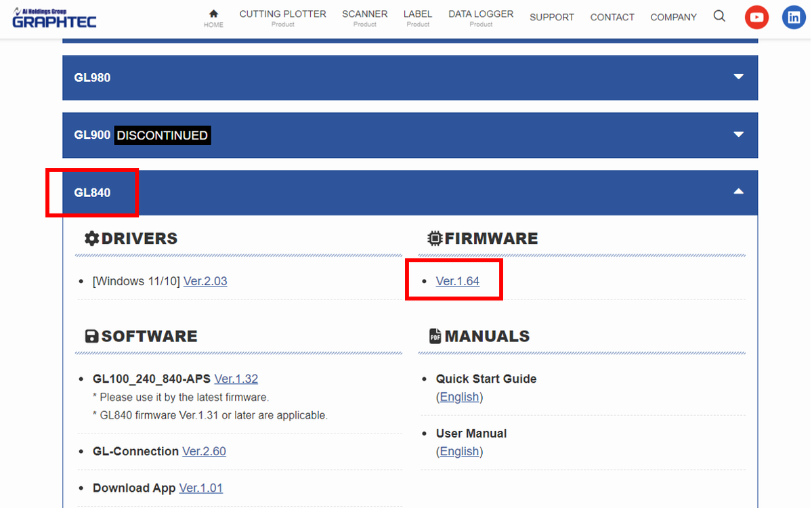The height and width of the screenshot is (508, 812).
Task: Download GL-Connection Ver.2.60
Action: tap(204, 452)
